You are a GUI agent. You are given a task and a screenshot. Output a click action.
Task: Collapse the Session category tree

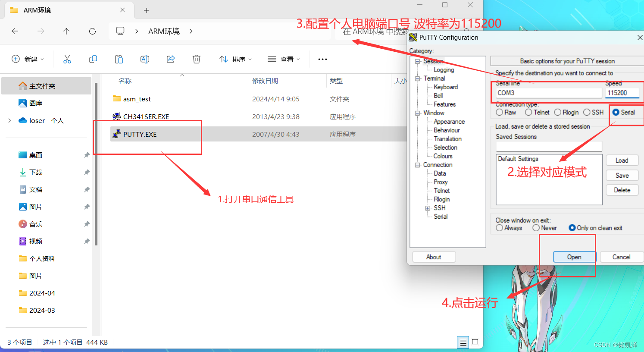[416, 61]
